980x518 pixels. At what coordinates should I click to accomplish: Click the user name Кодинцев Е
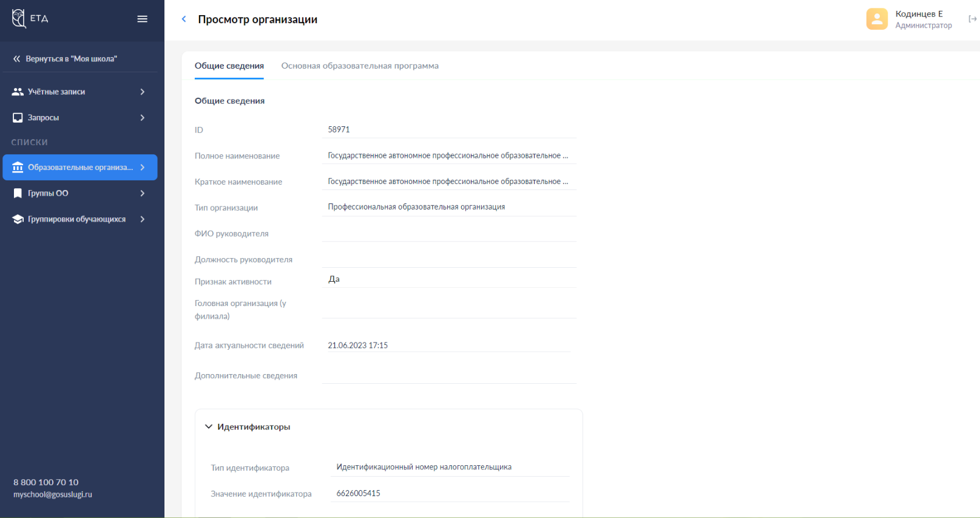pyautogui.click(x=919, y=14)
